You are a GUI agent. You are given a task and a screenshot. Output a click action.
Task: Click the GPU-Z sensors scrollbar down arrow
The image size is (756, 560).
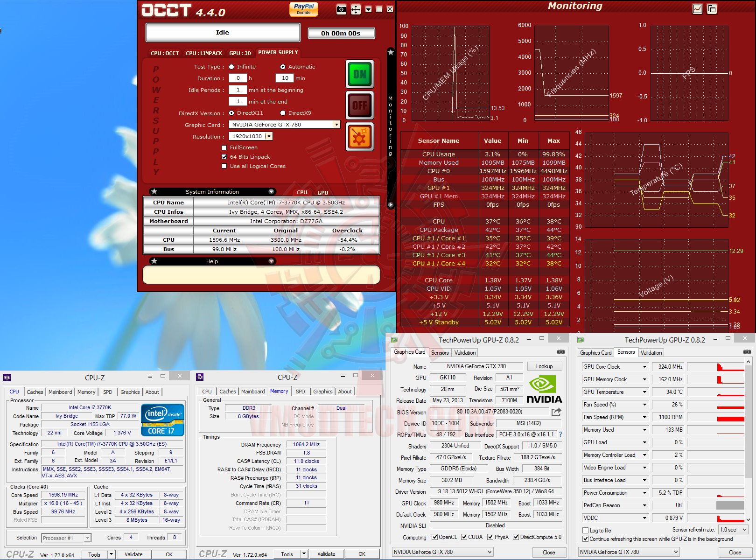point(748,519)
